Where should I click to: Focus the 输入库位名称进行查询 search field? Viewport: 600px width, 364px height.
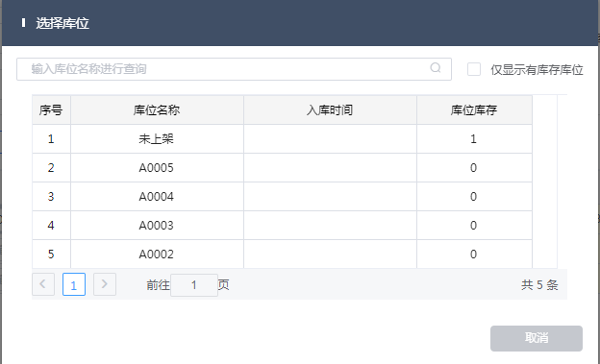234,69
